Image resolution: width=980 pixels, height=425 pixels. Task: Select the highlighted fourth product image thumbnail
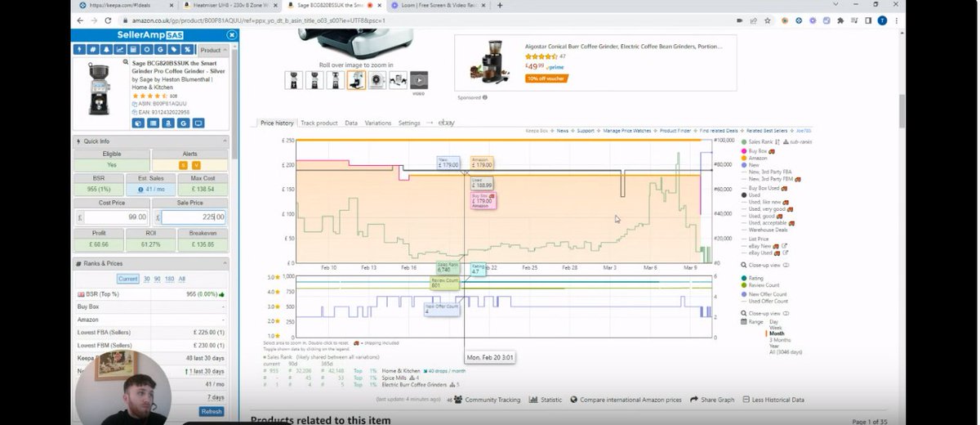pos(356,80)
